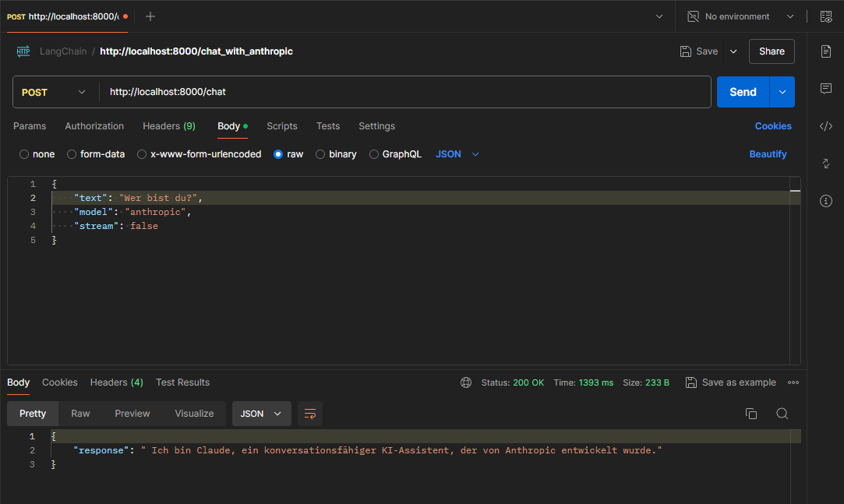This screenshot has width=844, height=504.
Task: Search the response with magnifier icon
Action: point(782,414)
